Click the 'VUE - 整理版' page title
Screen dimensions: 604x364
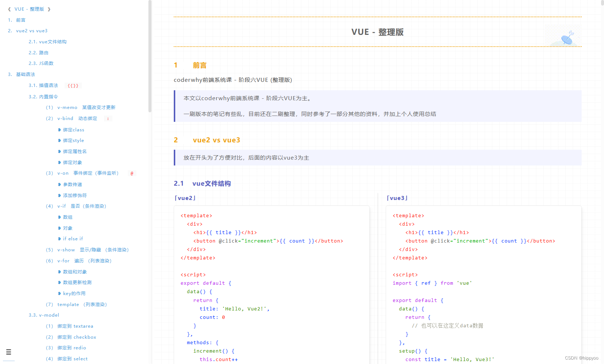click(x=377, y=32)
